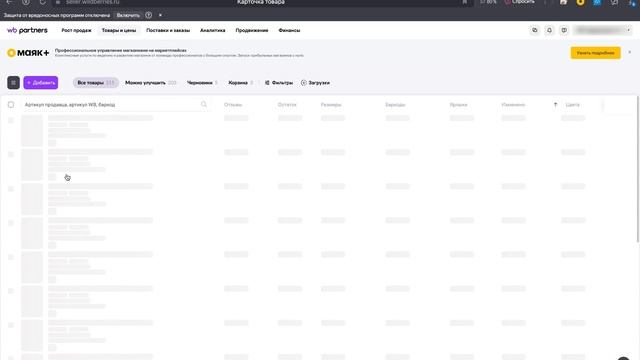
Task: Open the Товары и цены menu
Action: (x=119, y=30)
